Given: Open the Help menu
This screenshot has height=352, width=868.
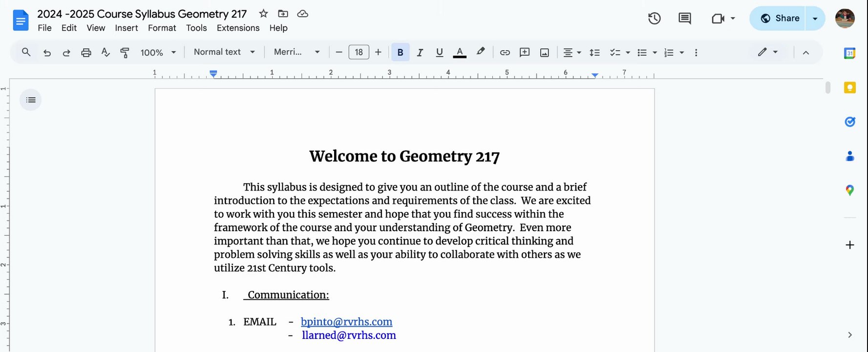Looking at the screenshot, I should tap(278, 28).
